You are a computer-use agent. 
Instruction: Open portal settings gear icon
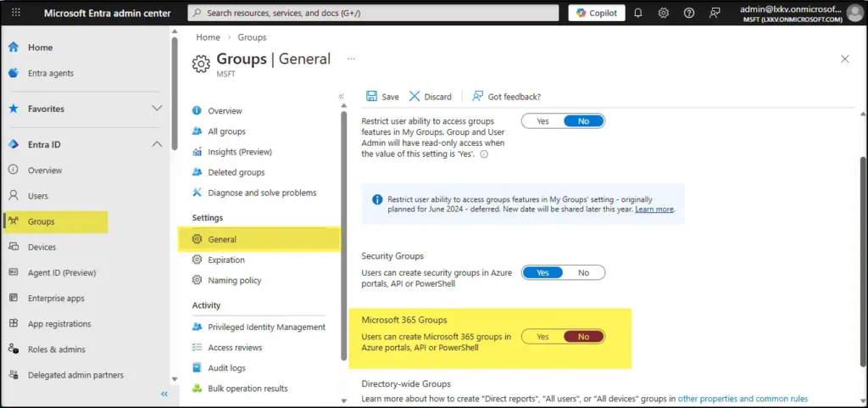tap(664, 13)
